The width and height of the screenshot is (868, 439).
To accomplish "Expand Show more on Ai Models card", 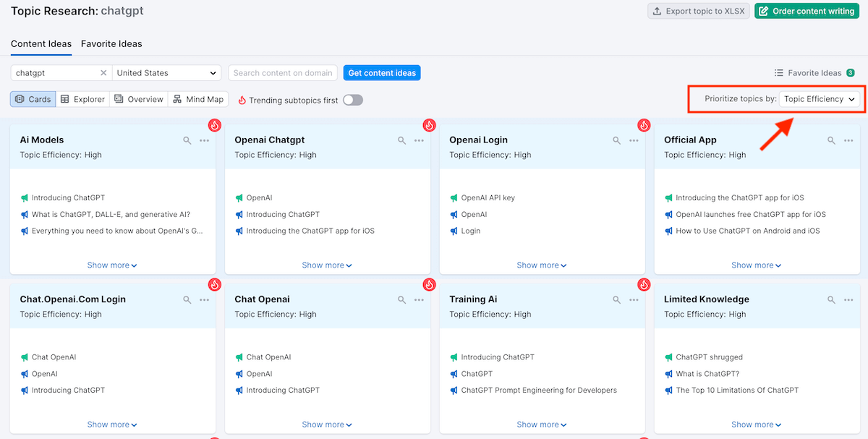I will click(x=112, y=265).
